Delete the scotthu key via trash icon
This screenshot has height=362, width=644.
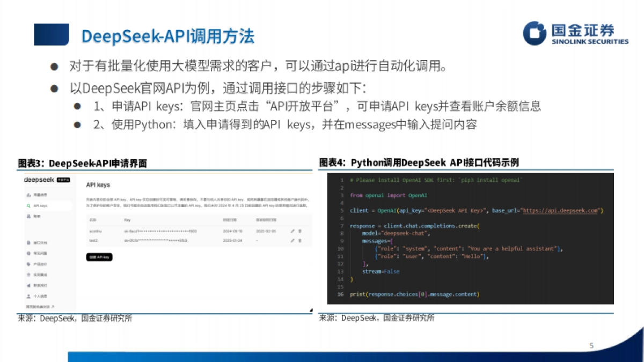(299, 231)
